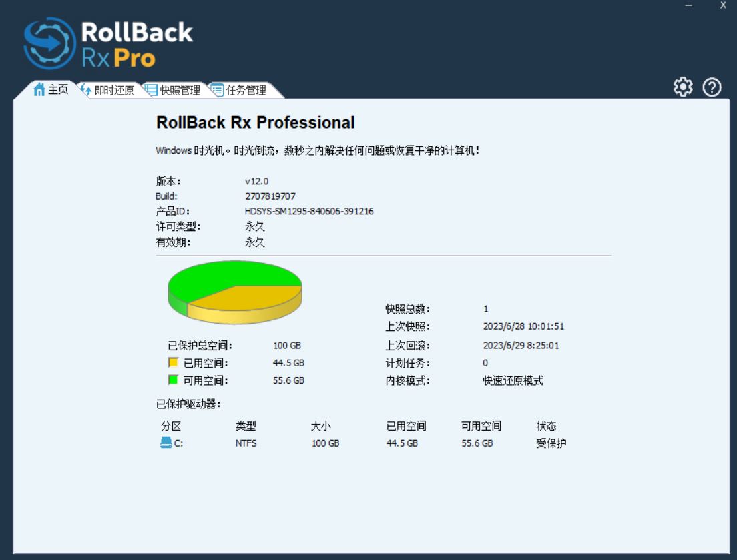This screenshot has height=560, width=737.
Task: Click the 已用空间 column header
Action: pos(406,426)
